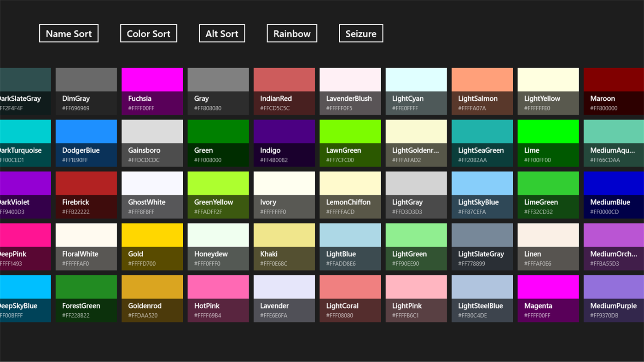This screenshot has width=644, height=362.
Task: Click the Rainbow button
Action: coord(291,33)
